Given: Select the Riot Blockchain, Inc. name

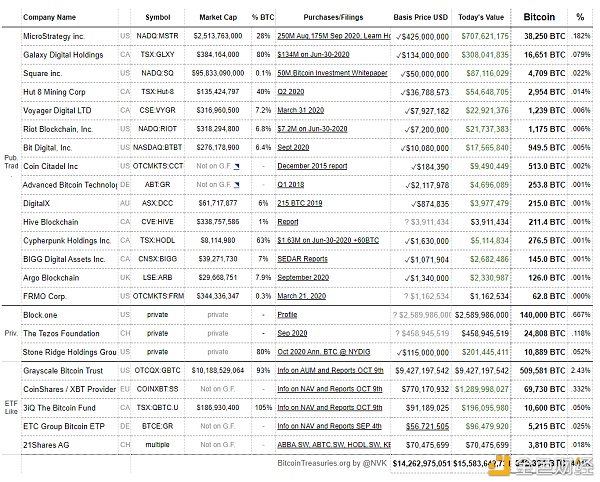Looking at the screenshot, I should click(x=58, y=129).
